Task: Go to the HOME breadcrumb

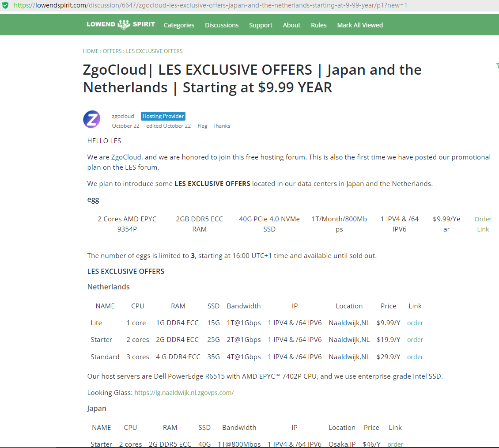Action: point(91,51)
